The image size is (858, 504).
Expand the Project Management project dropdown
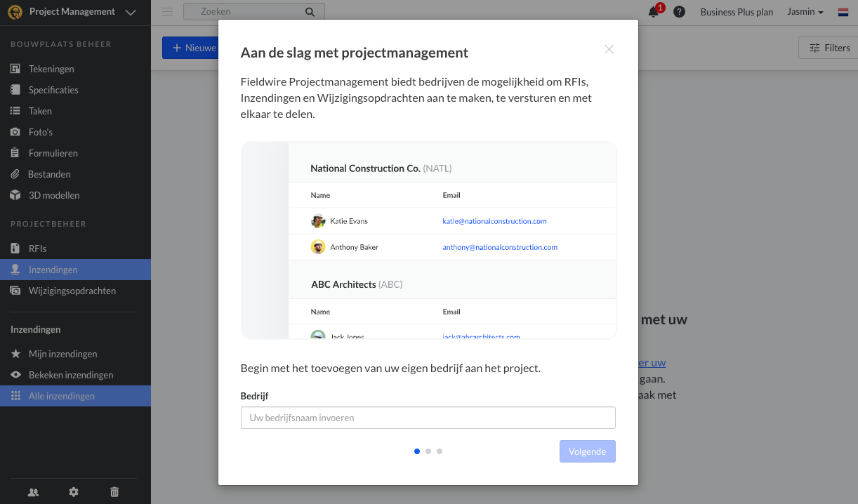131,12
